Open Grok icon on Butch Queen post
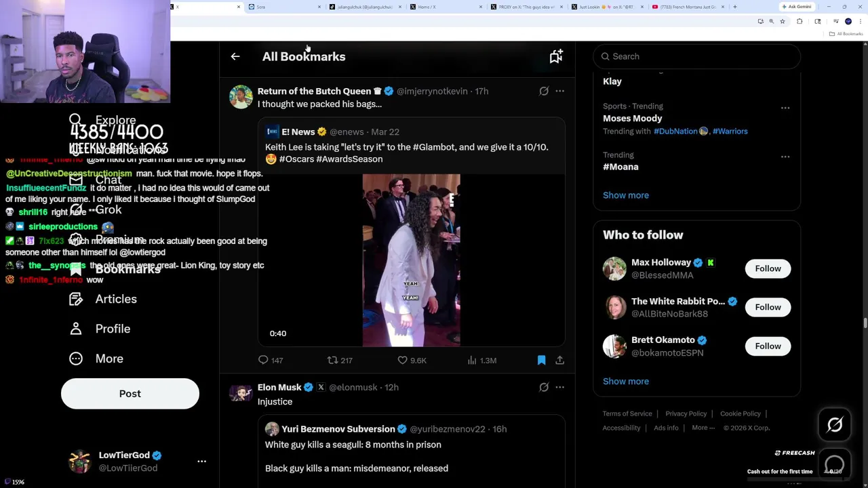 click(x=544, y=91)
